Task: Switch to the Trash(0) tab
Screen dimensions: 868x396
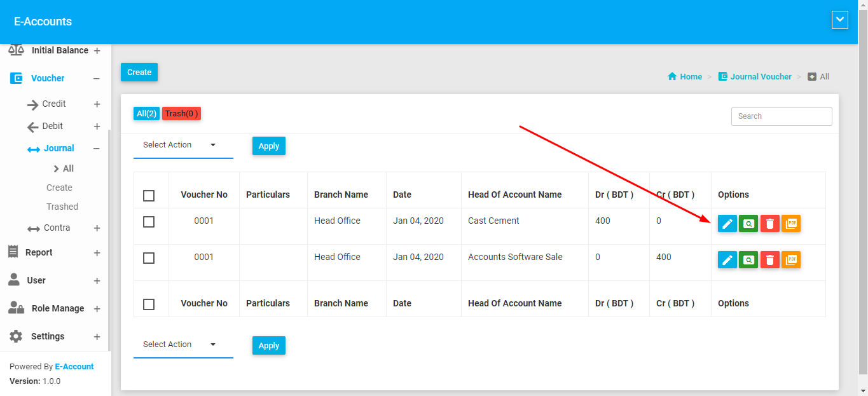Action: 181,114
